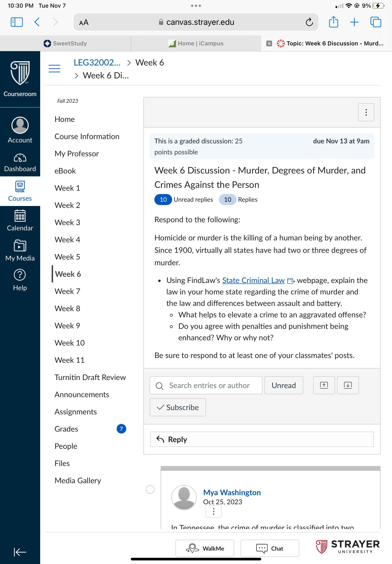The image size is (392, 564).
Task: Toggle the Subscribe checkmark button
Action: [x=178, y=407]
